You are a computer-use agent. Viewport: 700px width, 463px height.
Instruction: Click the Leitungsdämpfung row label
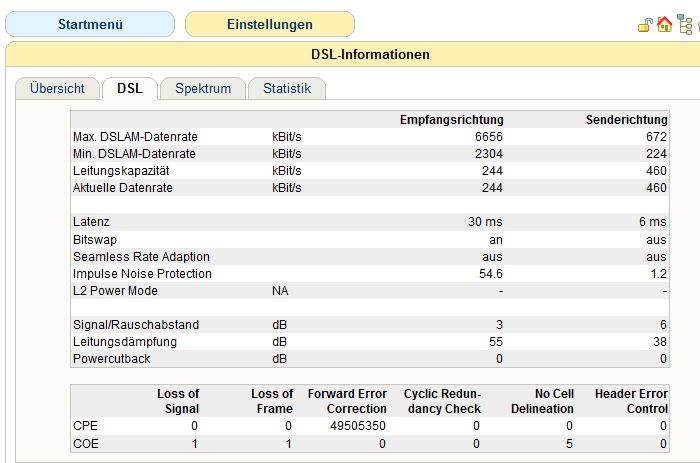[125, 342]
